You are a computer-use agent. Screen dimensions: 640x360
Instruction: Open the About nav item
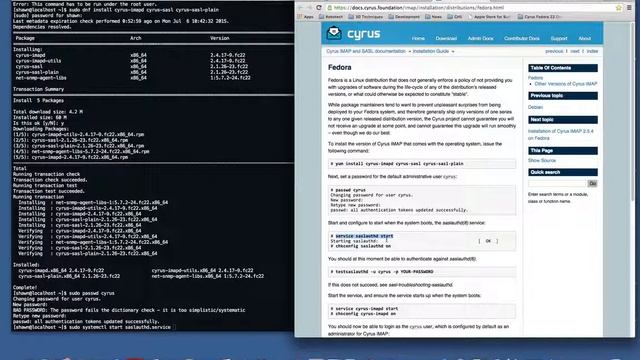tap(584, 38)
